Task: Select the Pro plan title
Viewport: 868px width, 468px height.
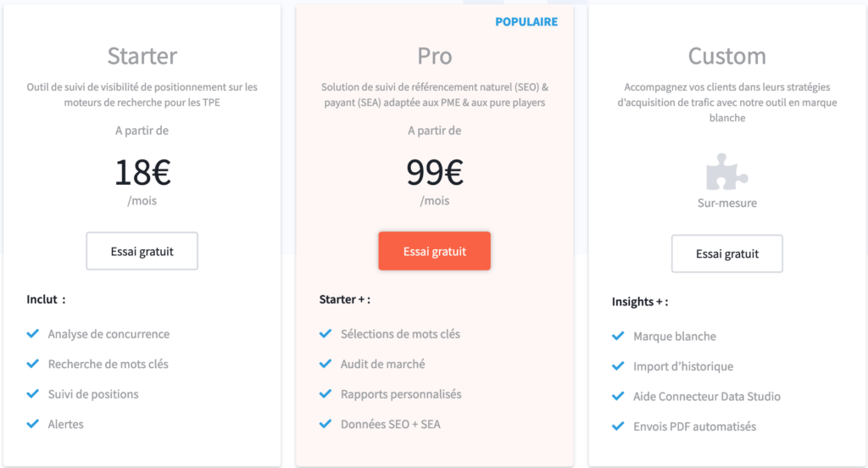Action: coord(435,56)
